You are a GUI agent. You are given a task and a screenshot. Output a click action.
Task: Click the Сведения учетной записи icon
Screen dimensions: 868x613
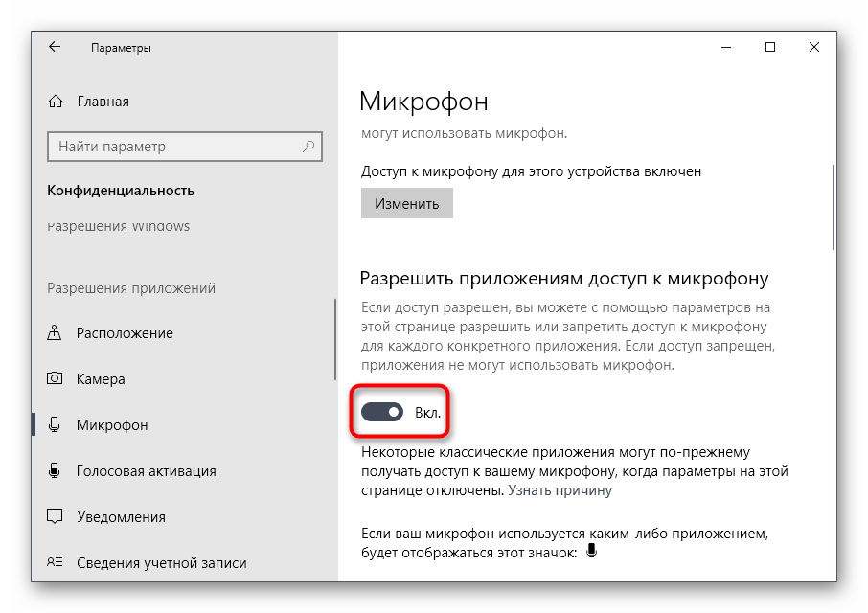pyautogui.click(x=56, y=563)
